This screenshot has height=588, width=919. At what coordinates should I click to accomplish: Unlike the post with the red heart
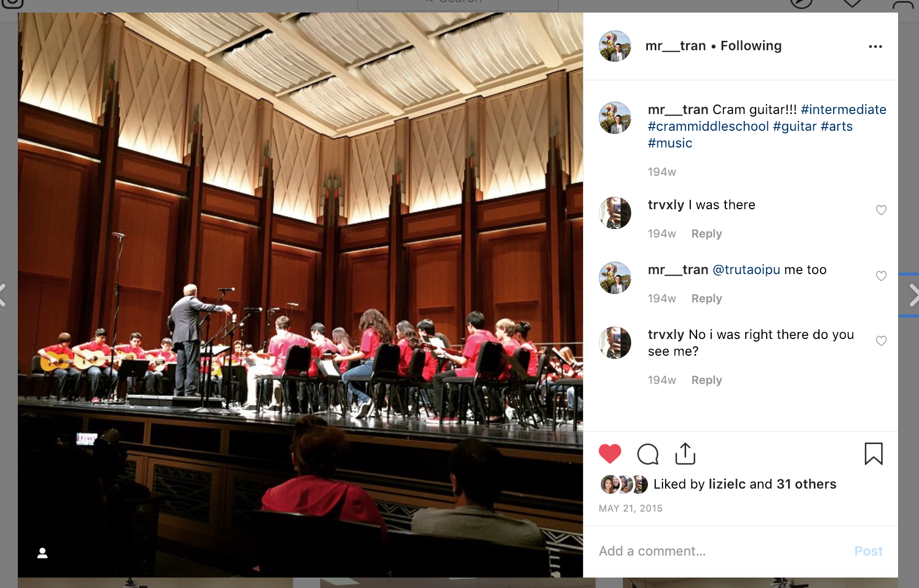pyautogui.click(x=610, y=454)
